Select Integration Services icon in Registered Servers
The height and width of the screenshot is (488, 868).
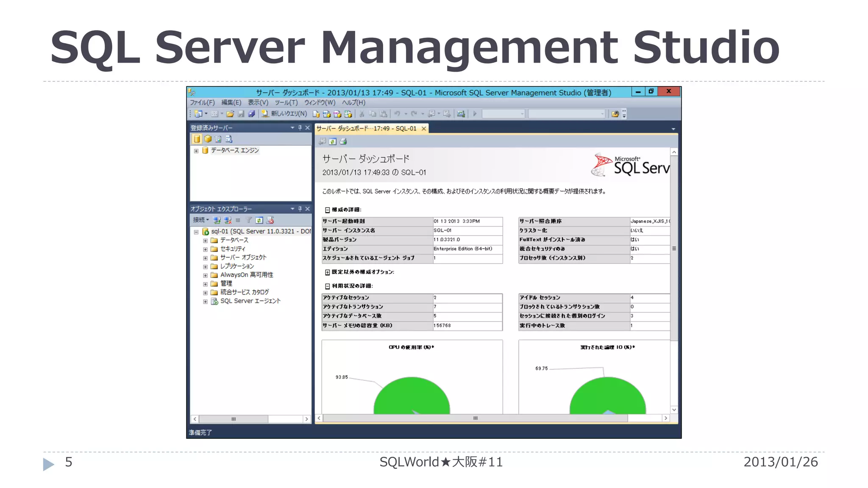[229, 139]
